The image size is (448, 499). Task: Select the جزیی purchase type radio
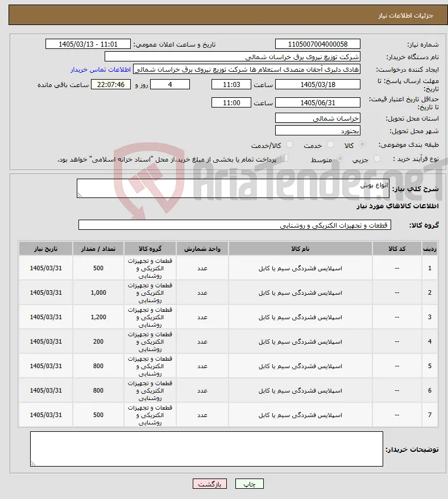pyautogui.click(x=377, y=159)
